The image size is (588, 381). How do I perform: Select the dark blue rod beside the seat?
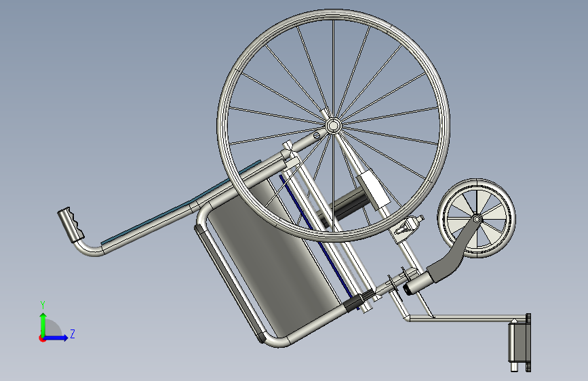click(x=319, y=242)
